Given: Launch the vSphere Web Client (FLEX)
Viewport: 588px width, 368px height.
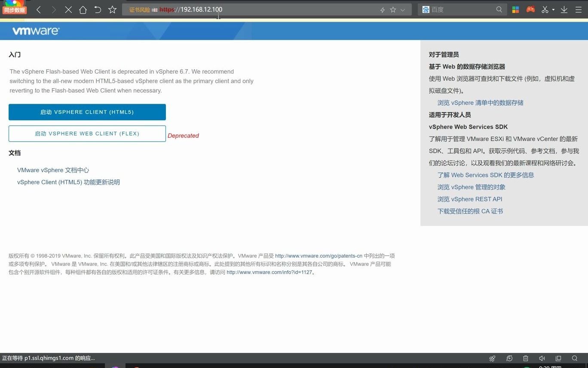Looking at the screenshot, I should [87, 133].
